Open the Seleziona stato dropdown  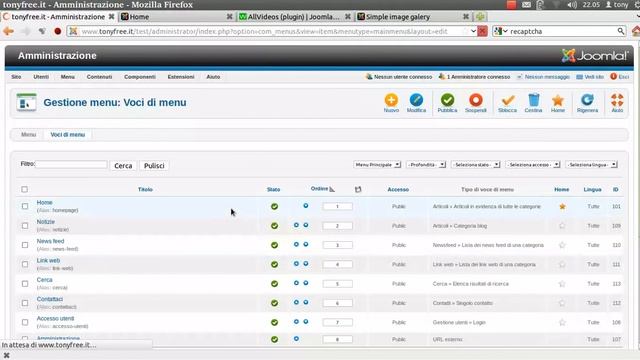476,164
